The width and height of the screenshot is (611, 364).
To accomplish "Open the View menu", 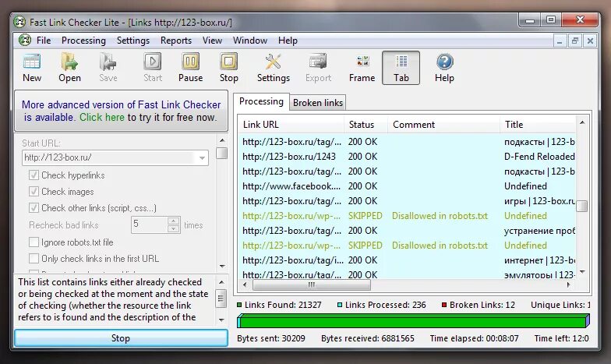I will coord(212,41).
